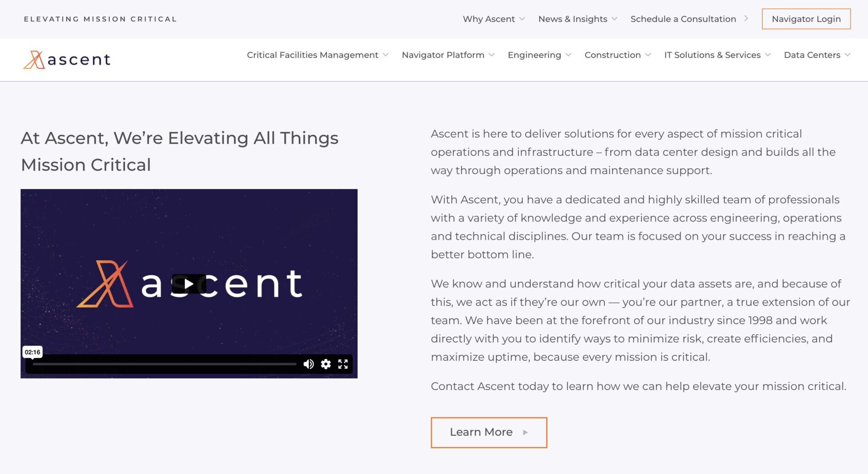The width and height of the screenshot is (868, 474).
Task: Expand Engineering menu chevron
Action: (x=568, y=55)
